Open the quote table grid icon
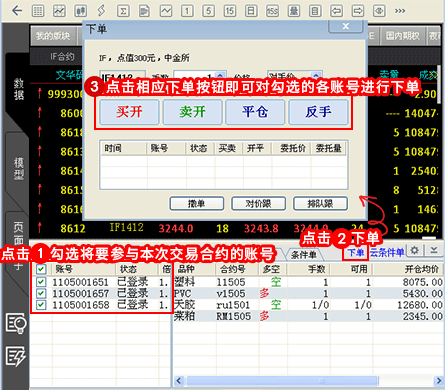The width and height of the screenshot is (445, 390). coord(38,11)
